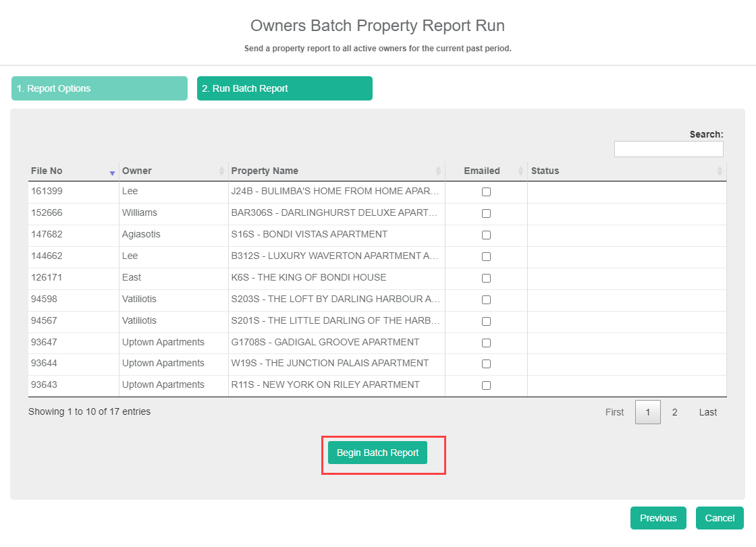
Task: Select the Bondi Vistas Apartment row
Action: (309, 235)
